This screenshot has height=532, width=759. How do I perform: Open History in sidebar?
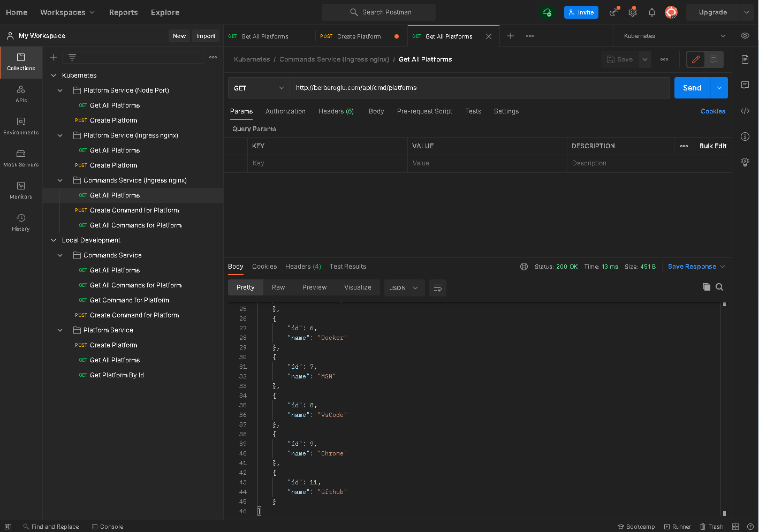click(21, 223)
